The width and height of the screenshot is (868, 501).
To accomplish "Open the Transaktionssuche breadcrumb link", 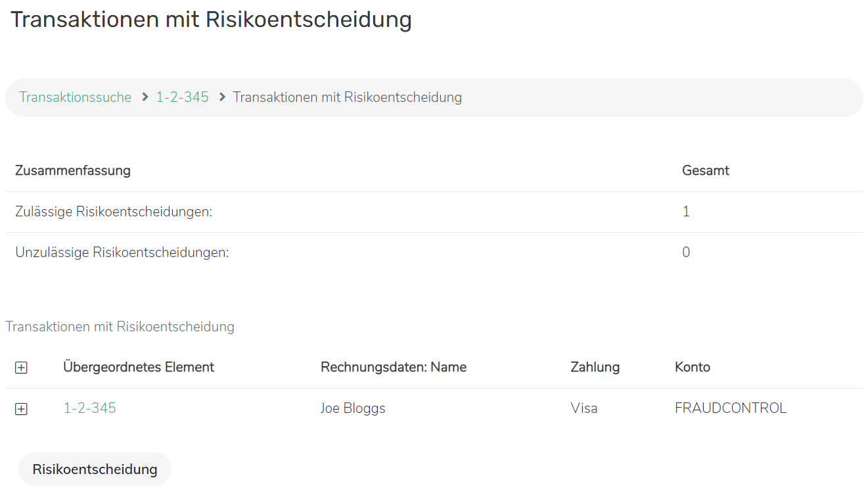I will click(x=75, y=97).
